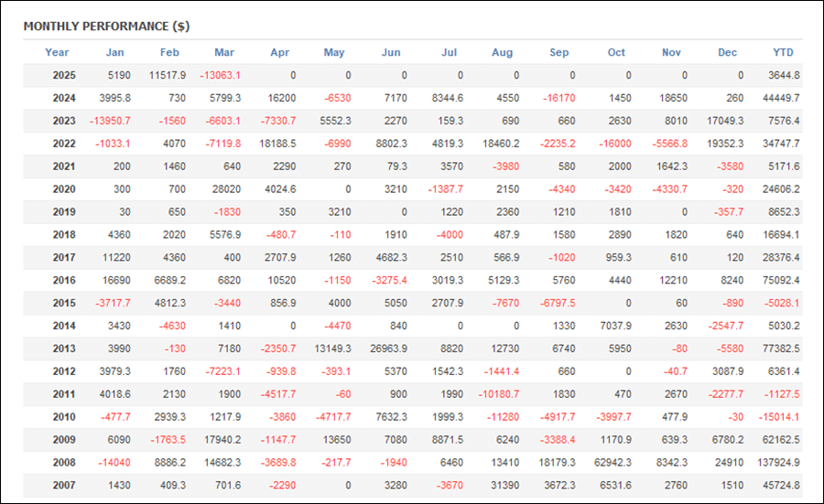
Task: Select the 2016 year row label
Action: [64, 280]
